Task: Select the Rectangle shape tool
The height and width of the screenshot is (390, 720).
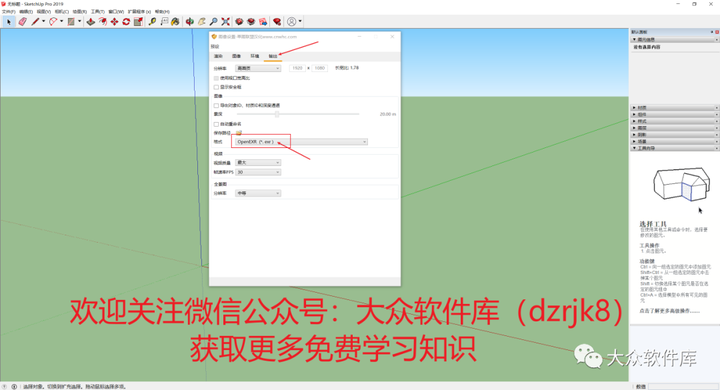Action: [71, 22]
